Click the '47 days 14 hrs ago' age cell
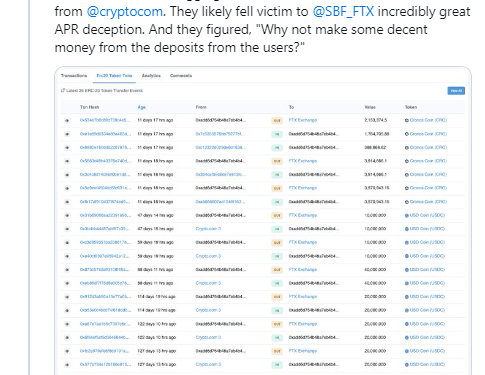Image resolution: width=485 pixels, height=375 pixels. click(155, 215)
